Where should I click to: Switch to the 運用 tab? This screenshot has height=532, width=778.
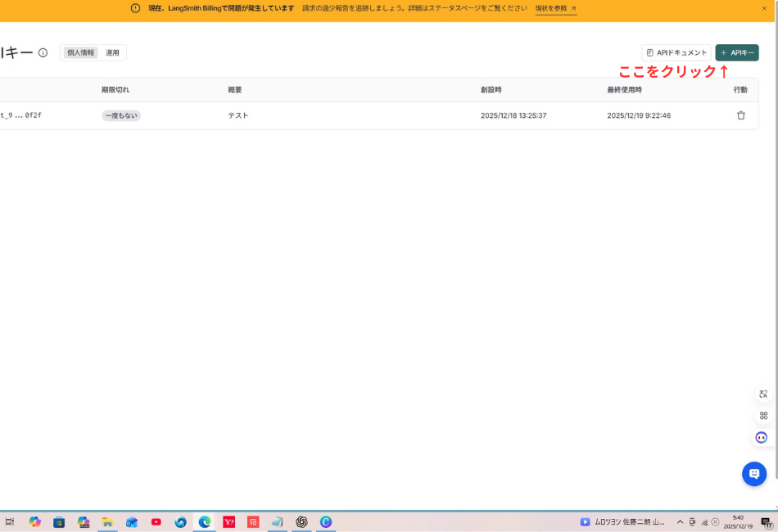114,52
